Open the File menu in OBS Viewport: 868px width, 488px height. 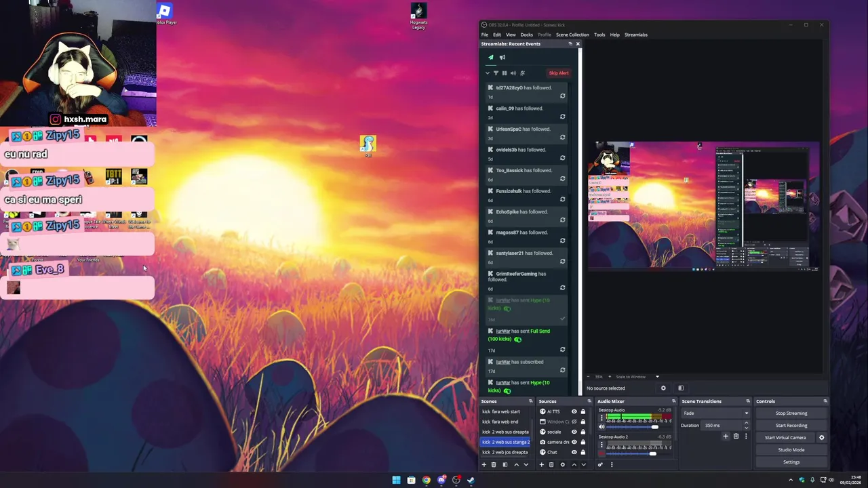pos(485,35)
